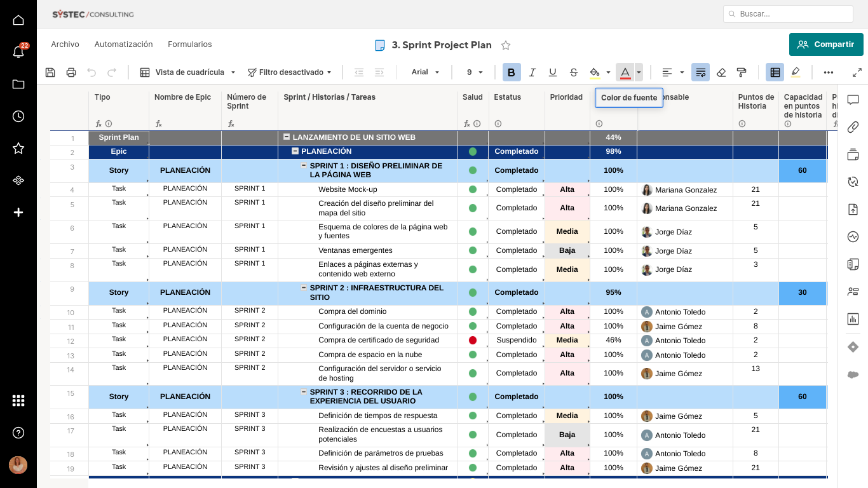Open the Archivo menu
Image resolution: width=868 pixels, height=488 pixels.
[x=65, y=44]
